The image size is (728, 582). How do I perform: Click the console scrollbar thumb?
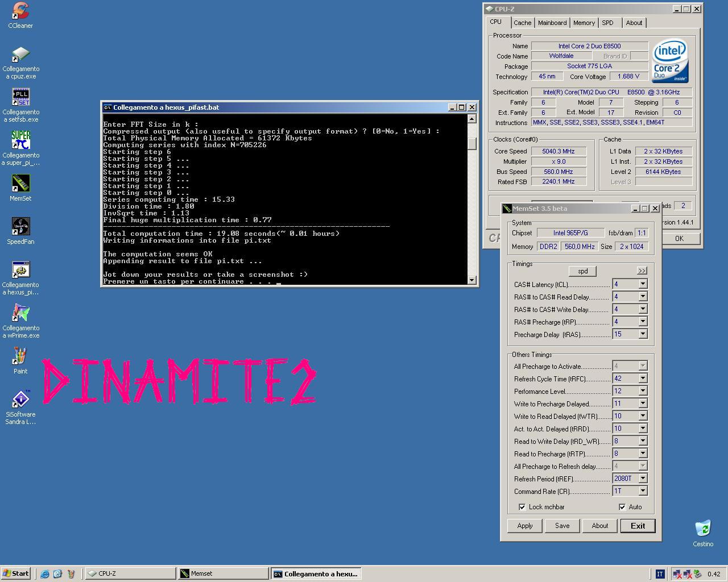(471, 144)
